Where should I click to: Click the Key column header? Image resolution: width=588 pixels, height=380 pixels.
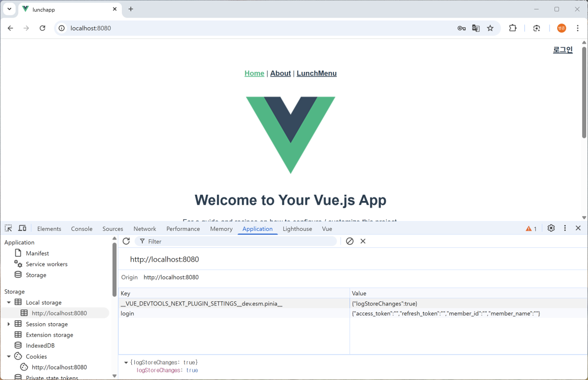pyautogui.click(x=234, y=293)
